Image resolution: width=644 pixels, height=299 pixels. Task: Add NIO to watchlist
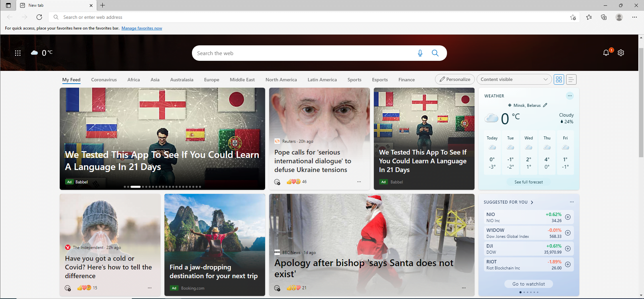point(567,217)
